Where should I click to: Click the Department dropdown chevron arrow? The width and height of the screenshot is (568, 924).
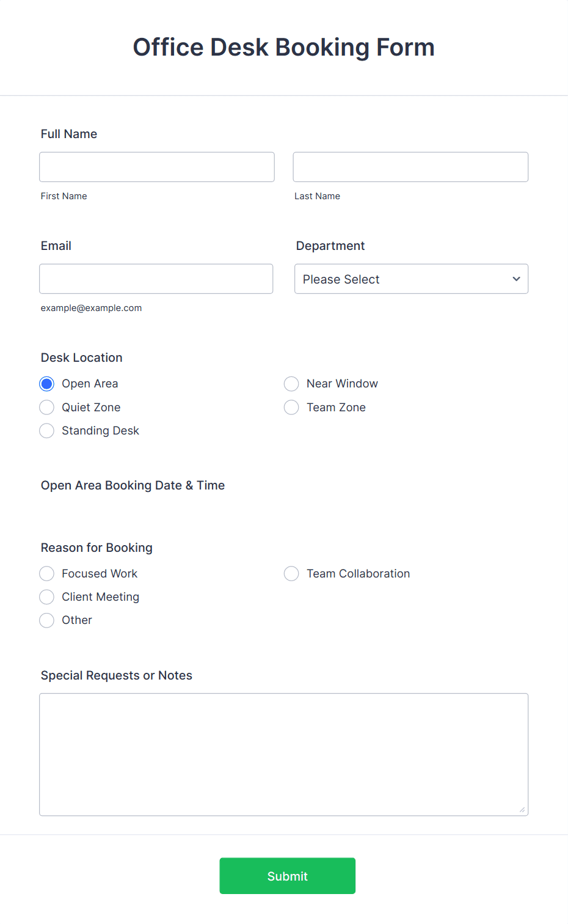click(x=516, y=279)
